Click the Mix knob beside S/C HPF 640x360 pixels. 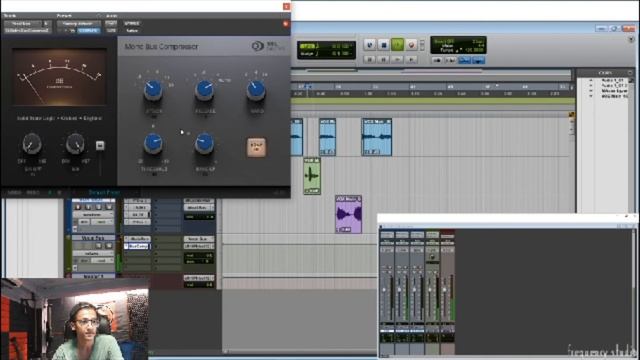(75, 144)
